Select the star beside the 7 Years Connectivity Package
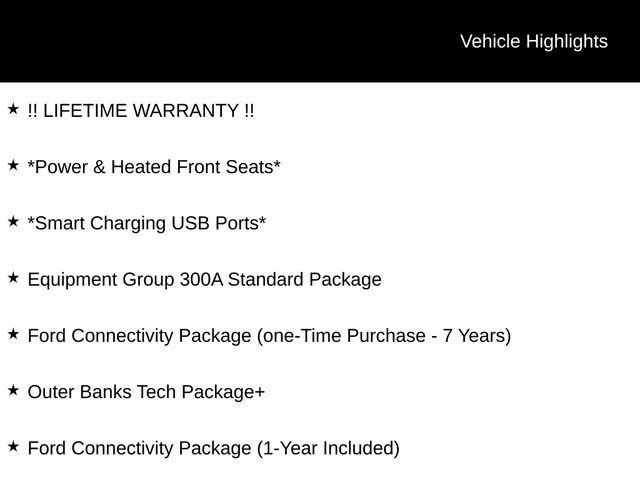The height and width of the screenshot is (480, 640). click(x=13, y=333)
